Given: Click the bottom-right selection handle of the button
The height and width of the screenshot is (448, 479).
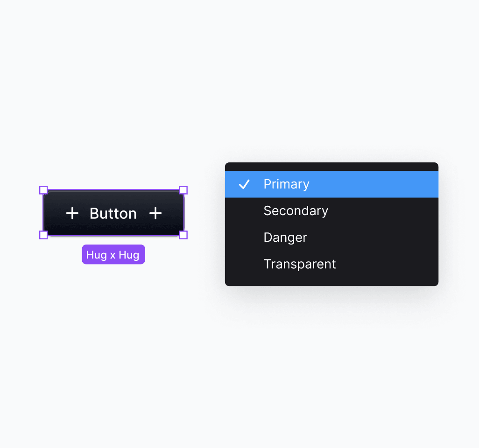Looking at the screenshot, I should click(x=183, y=235).
